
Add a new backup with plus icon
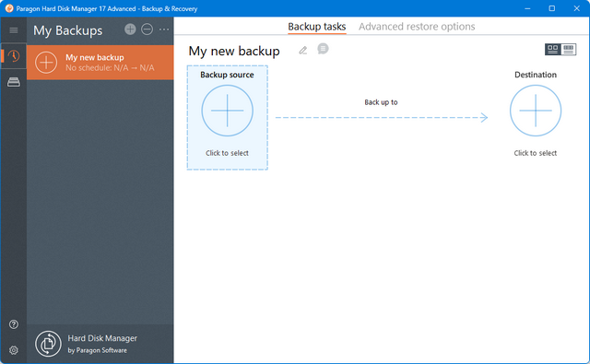click(130, 29)
